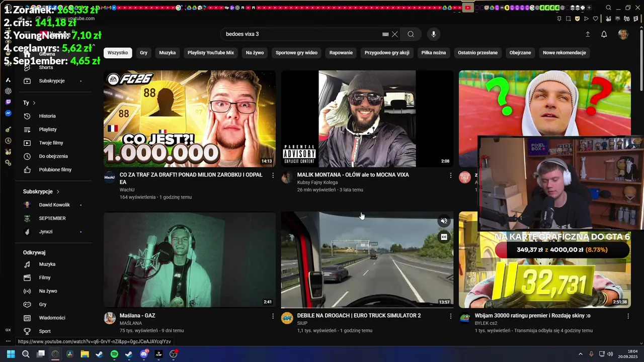Image resolution: width=644 pixels, height=362 pixels.
Task: Open Windows Start menu
Action: click(11, 354)
